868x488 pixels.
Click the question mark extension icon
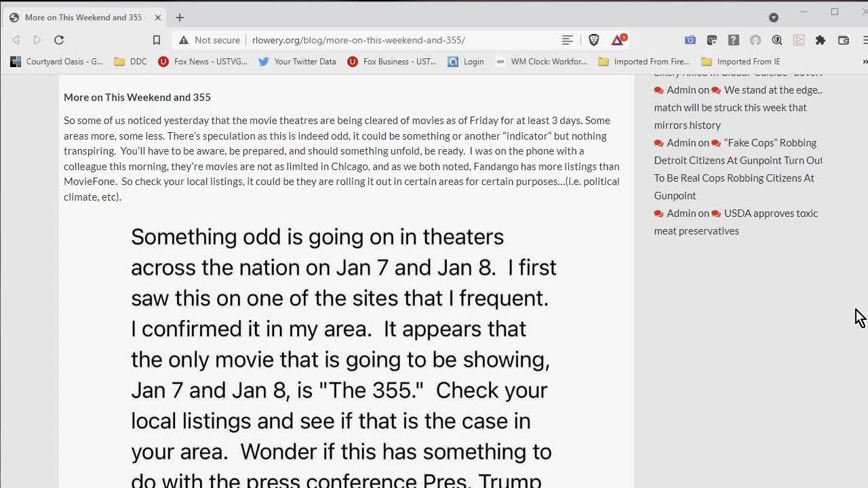tap(734, 40)
